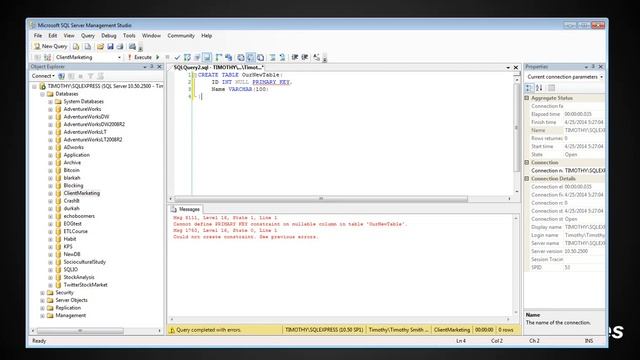Open the Connect dropdown in Object Explorer
Screen dimensions: 640x360
[43, 76]
